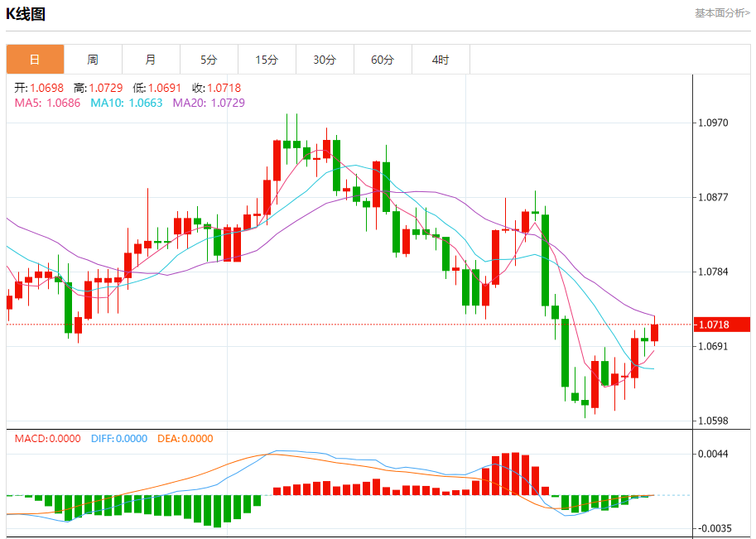Click the 1.0784 price axis label

(x=713, y=272)
